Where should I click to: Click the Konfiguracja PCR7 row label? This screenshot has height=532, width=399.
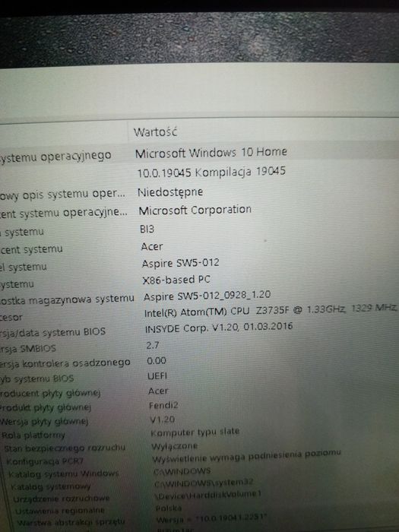tap(45, 461)
